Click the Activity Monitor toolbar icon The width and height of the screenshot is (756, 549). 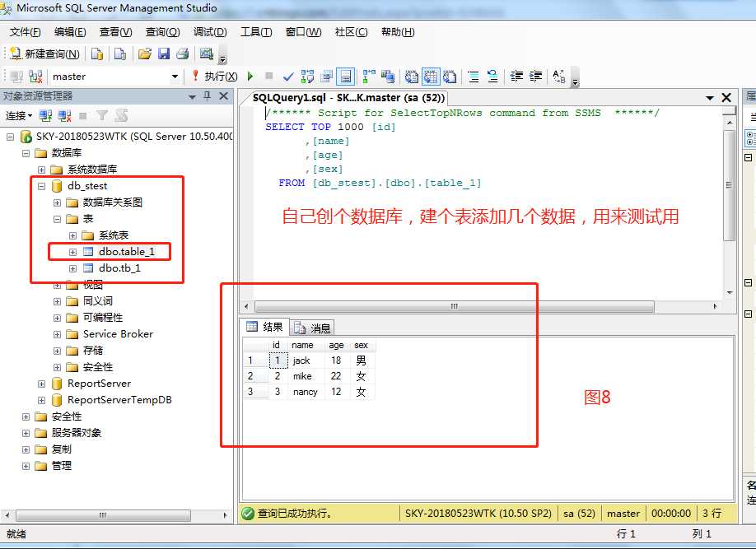(207, 54)
